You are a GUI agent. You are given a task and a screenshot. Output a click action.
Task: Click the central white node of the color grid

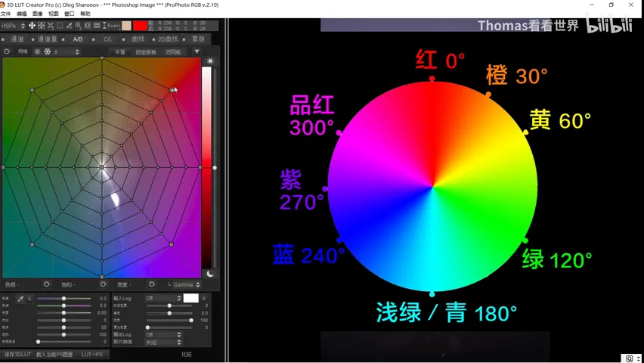102,167
